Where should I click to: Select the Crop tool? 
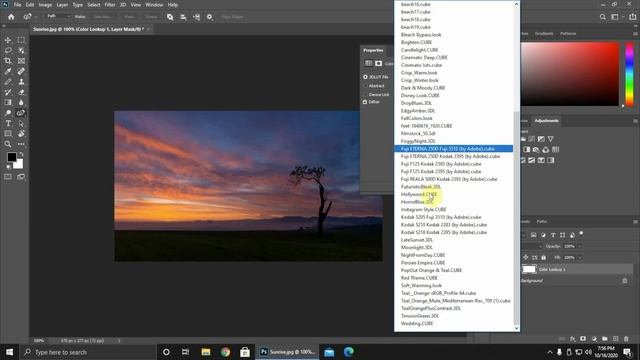[x=8, y=61]
